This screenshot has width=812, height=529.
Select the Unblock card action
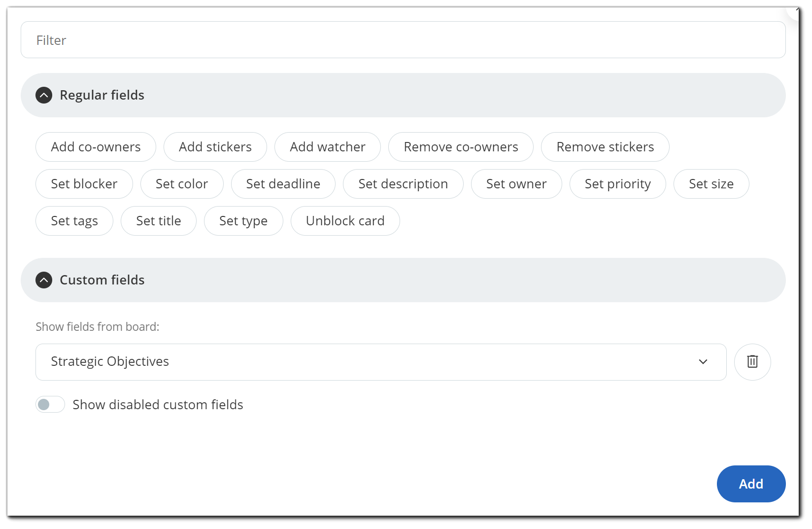click(345, 221)
